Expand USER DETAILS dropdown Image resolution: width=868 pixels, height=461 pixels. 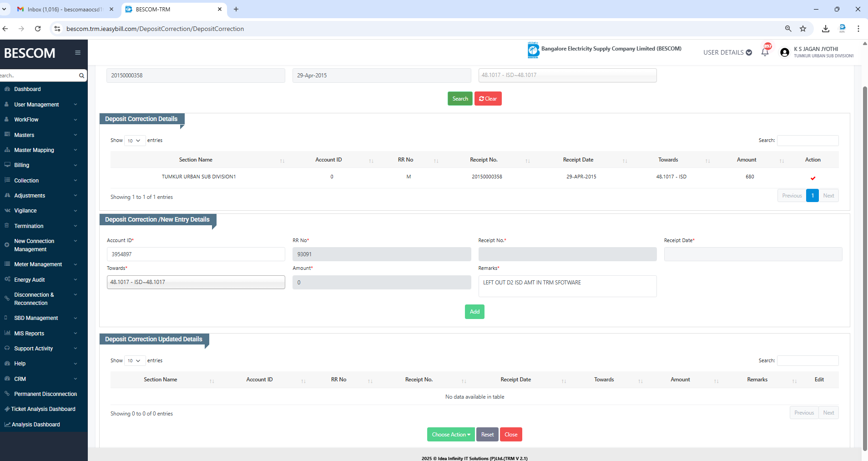tap(727, 52)
